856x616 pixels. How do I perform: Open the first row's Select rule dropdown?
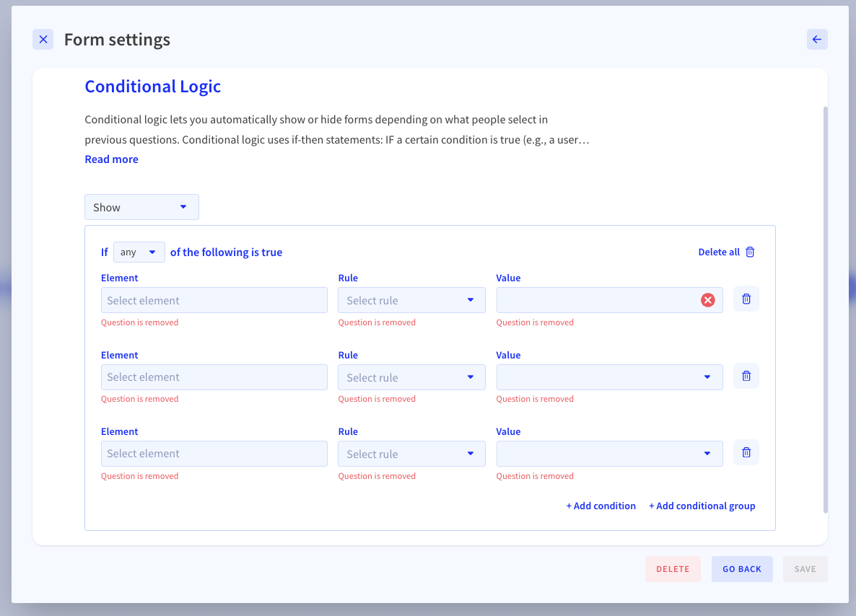click(411, 300)
